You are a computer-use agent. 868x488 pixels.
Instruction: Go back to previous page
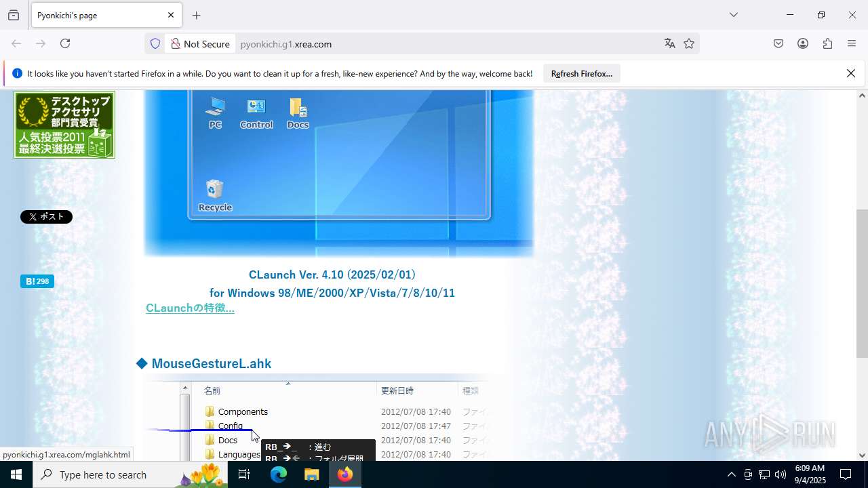pyautogui.click(x=16, y=43)
